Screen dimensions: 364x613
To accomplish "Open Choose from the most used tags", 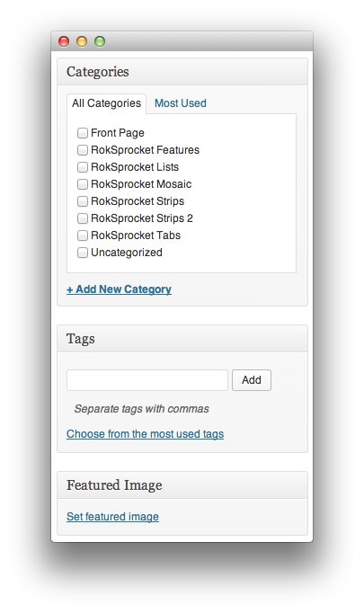I will [145, 434].
